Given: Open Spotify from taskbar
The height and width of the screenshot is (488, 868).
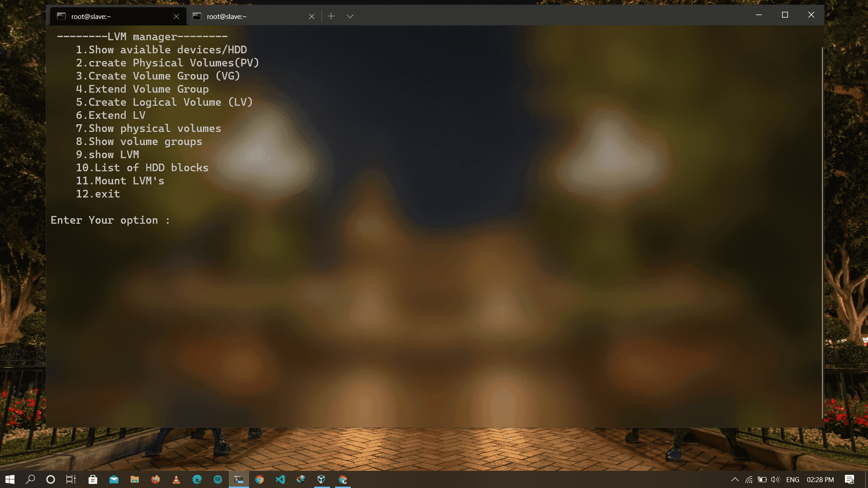Looking at the screenshot, I should tap(218, 479).
